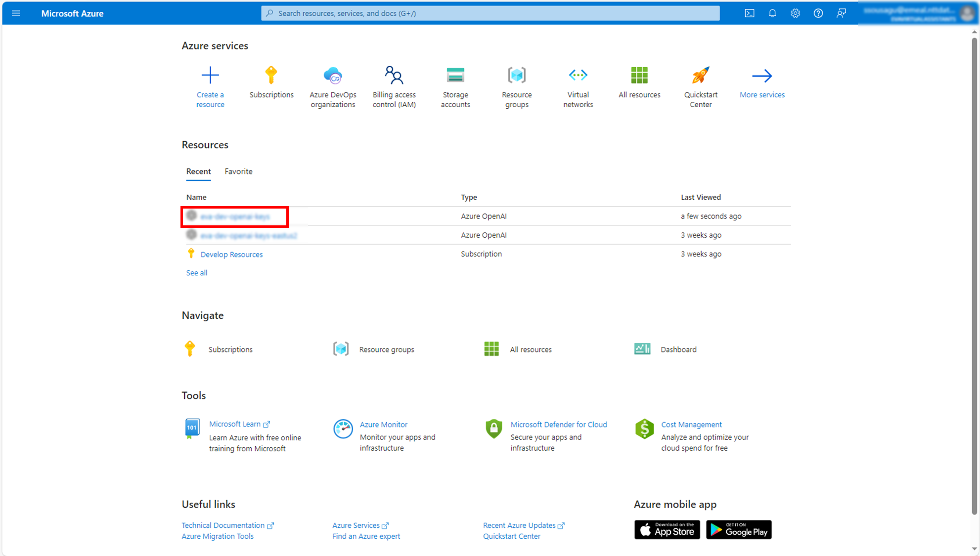The width and height of the screenshot is (980, 556).
Task: Open the hamburger portal menu
Action: tap(16, 13)
